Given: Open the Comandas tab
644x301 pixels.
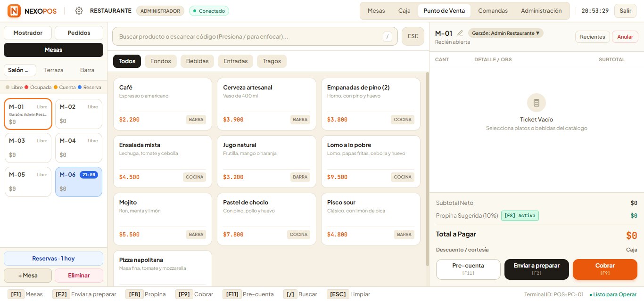Looking at the screenshot, I should (493, 11).
